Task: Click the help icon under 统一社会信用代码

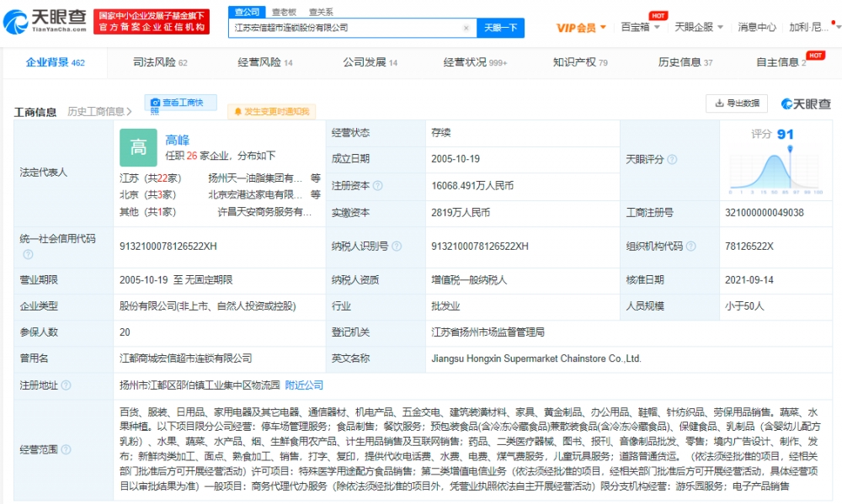Action: coord(28,254)
